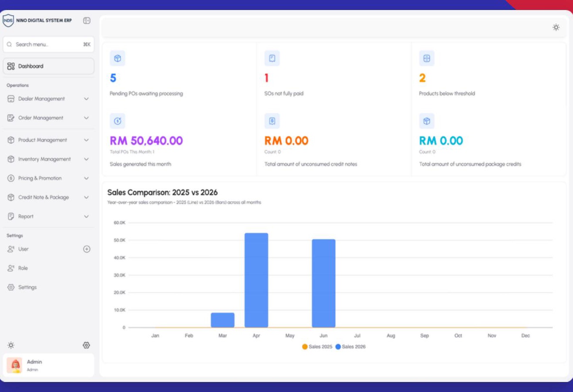Toggle Sales 2025 legend series
Viewport: 573px width, 392px height.
(317, 347)
